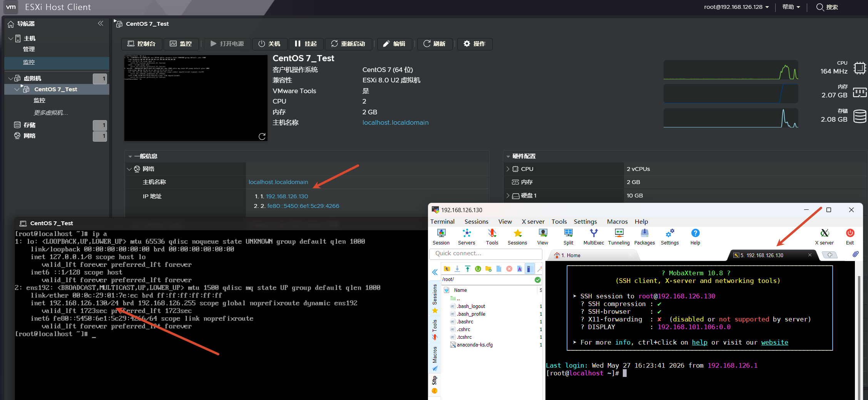This screenshot has height=400, width=868.
Task: Select the MultiExec icon
Action: (594, 236)
